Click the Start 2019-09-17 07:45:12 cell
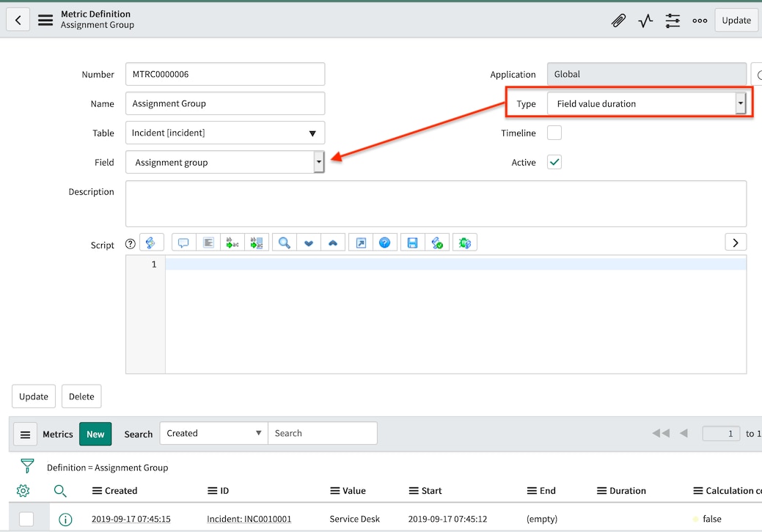Viewport: 762px width, 532px height. tap(447, 519)
